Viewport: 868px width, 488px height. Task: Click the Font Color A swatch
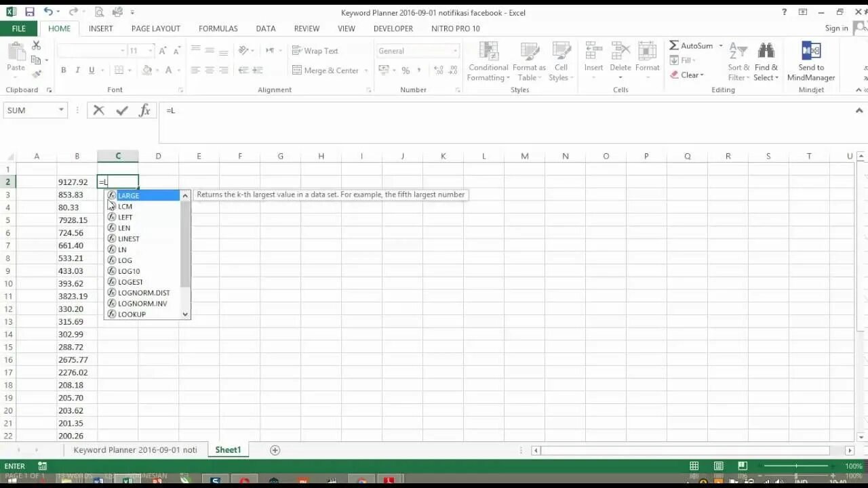point(169,70)
